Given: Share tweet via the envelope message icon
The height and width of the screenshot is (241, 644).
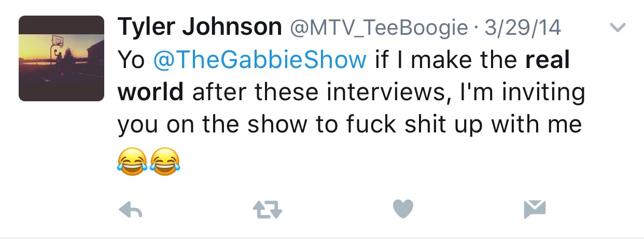Looking at the screenshot, I should pos(535,209).
